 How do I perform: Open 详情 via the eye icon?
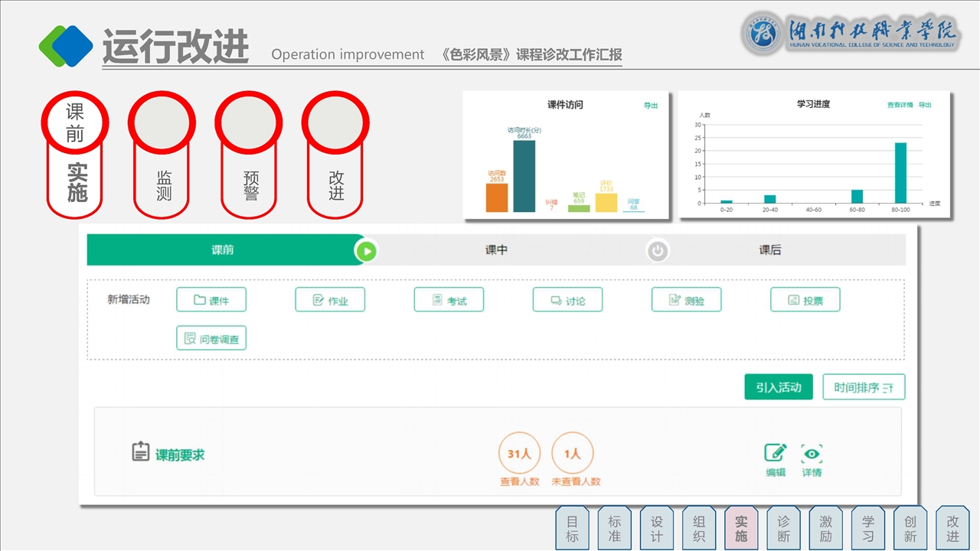click(812, 453)
